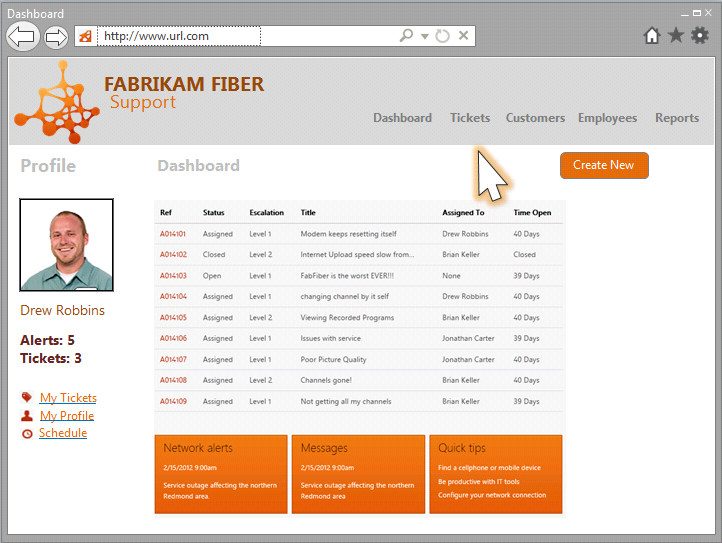Go to the Reports tab
The width and height of the screenshot is (722, 543).
pyautogui.click(x=677, y=118)
